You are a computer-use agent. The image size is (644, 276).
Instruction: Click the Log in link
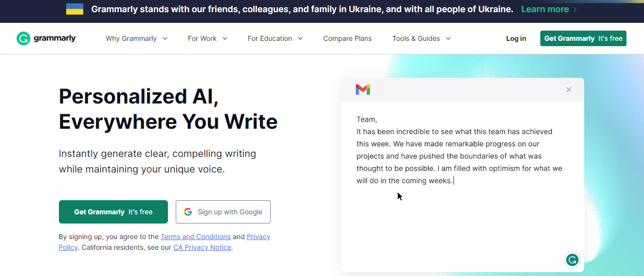[x=516, y=38]
